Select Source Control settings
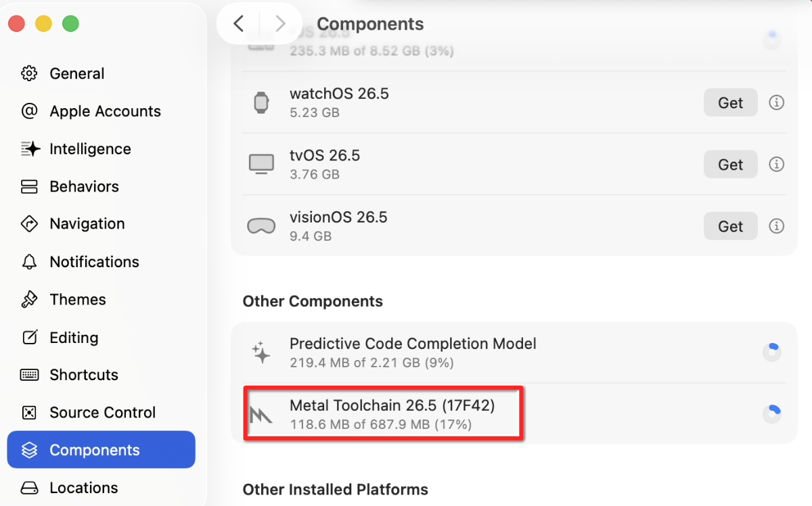 pyautogui.click(x=101, y=413)
